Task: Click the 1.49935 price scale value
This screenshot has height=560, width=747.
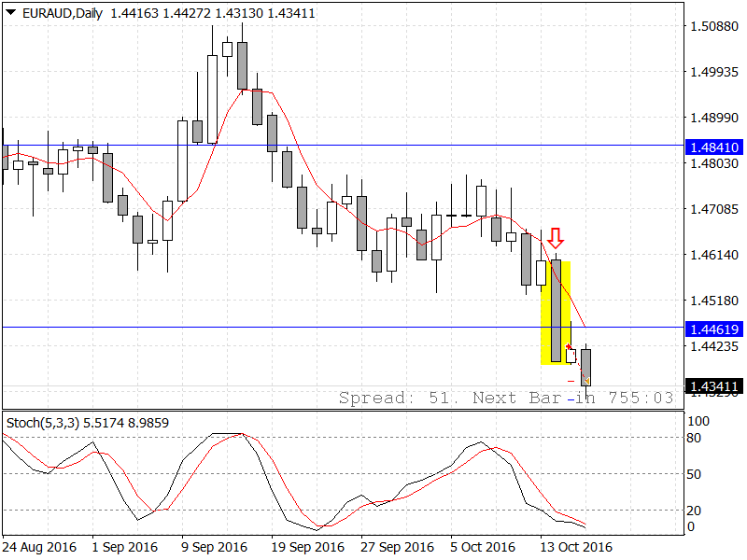Action: click(x=714, y=72)
